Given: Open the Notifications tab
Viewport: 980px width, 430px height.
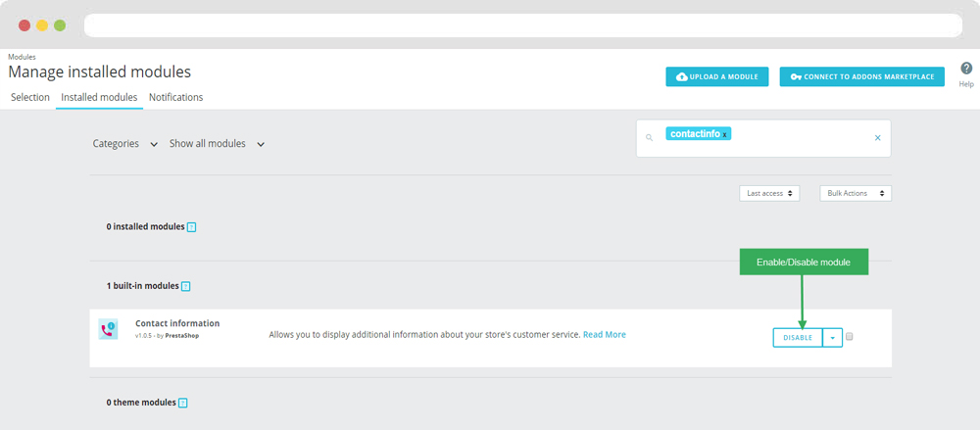Looking at the screenshot, I should (x=175, y=98).
